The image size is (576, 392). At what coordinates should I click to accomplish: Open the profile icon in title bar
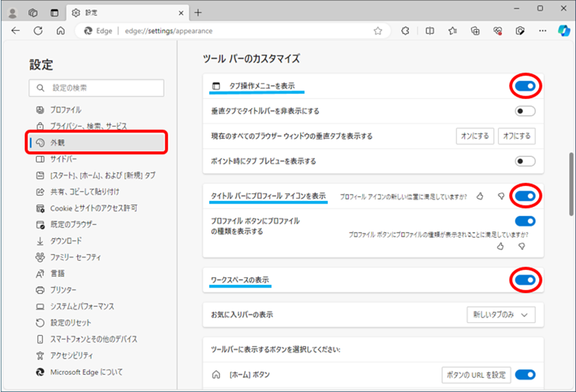(12, 13)
